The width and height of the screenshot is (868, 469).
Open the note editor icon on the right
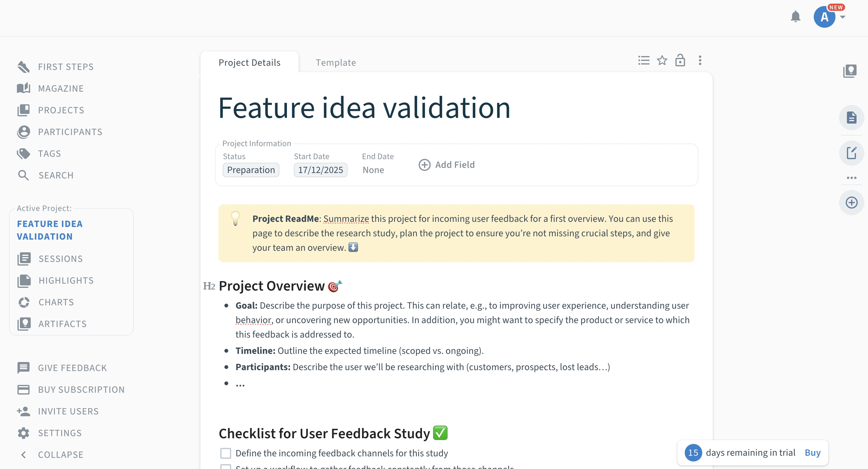852,153
